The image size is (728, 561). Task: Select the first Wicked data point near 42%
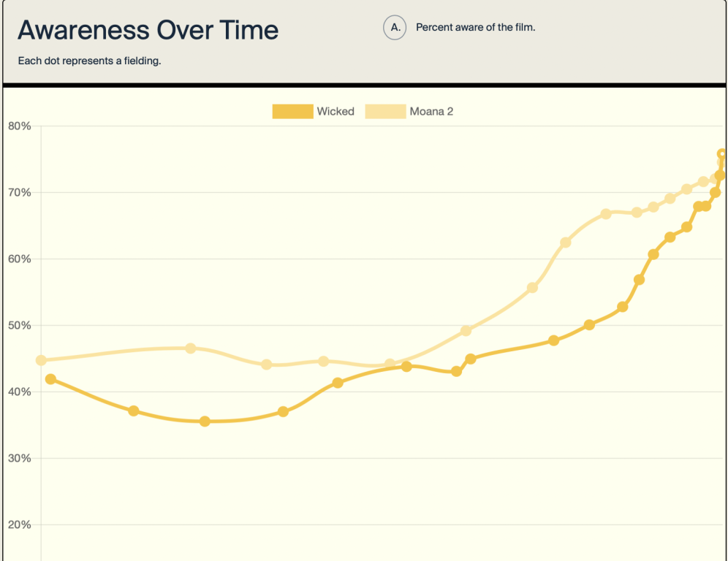coord(50,379)
